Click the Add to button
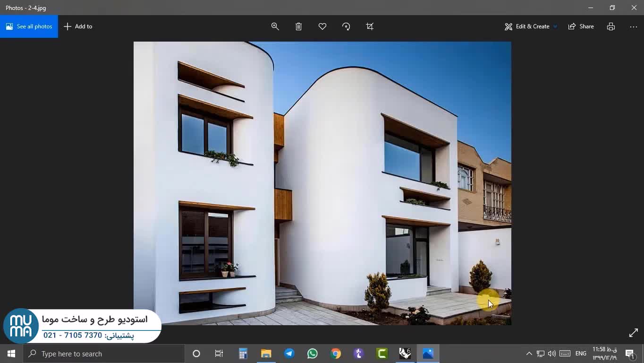 [x=78, y=26]
